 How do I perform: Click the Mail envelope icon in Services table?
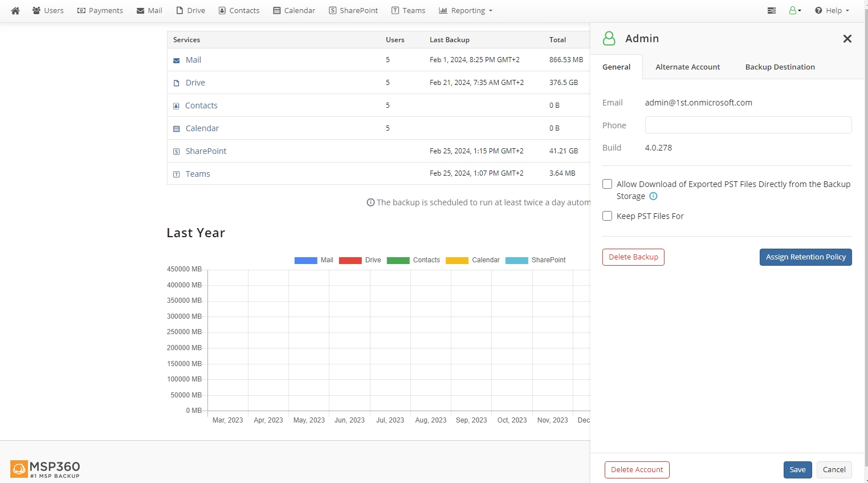(177, 60)
